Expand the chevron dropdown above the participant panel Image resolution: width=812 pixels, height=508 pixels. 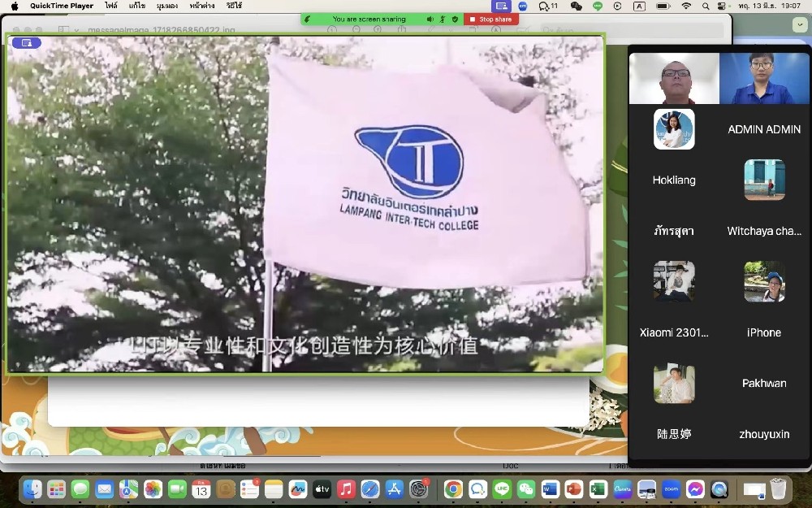pos(800,25)
